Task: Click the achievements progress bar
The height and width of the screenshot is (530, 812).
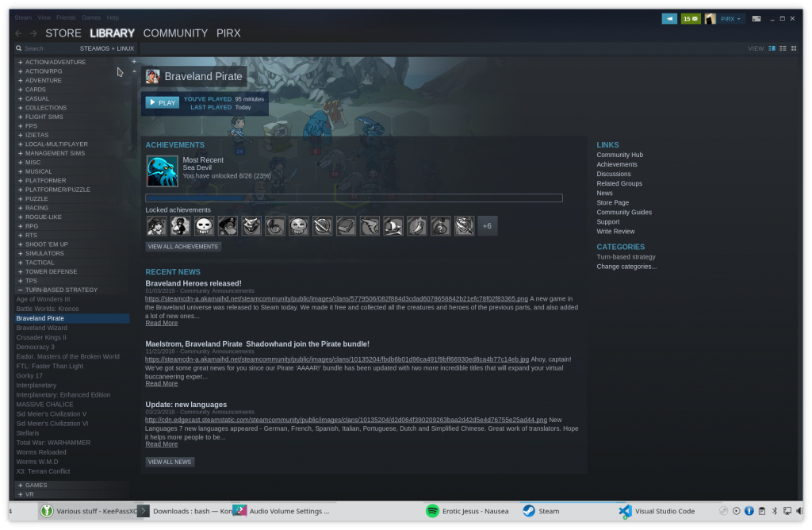Action: [354, 198]
